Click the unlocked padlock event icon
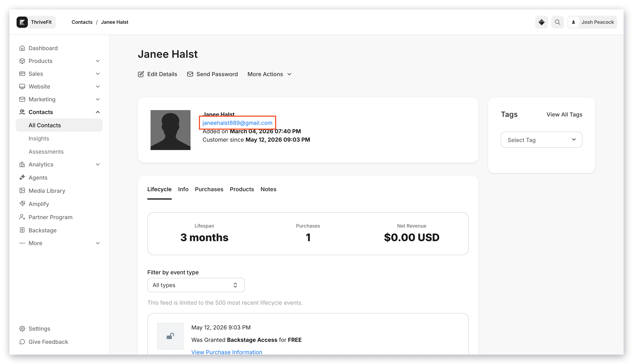The image size is (633, 364). pyautogui.click(x=170, y=336)
